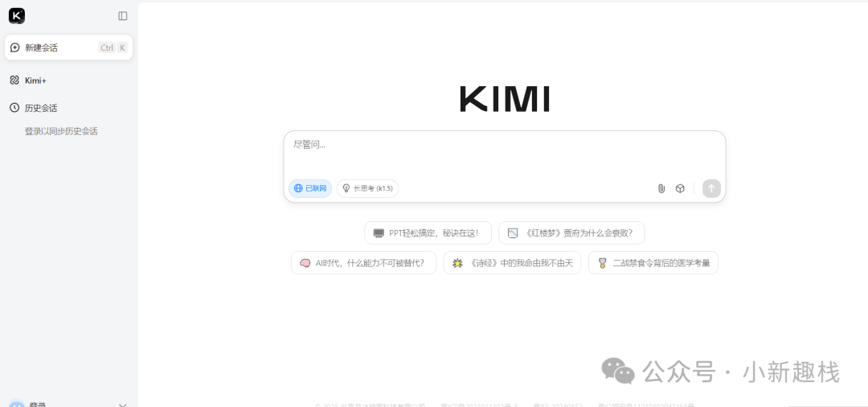Expand the login menu chevron at sidebar bottom
Image resolution: width=868 pixels, height=407 pixels.
click(x=123, y=405)
